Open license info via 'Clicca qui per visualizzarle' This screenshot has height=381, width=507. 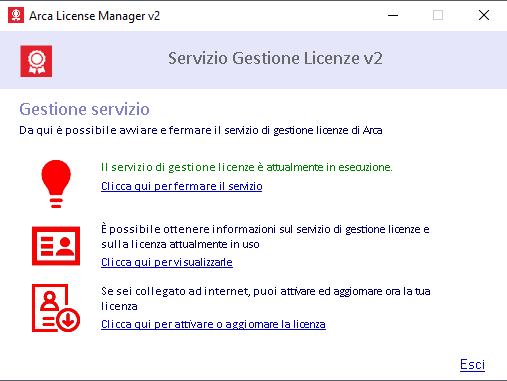coord(167,262)
